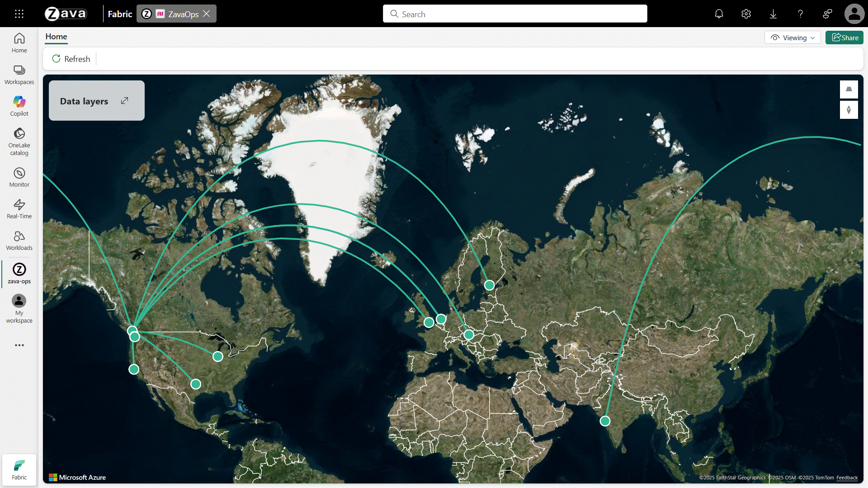Screen dimensions: 868x488
Task: Click the Share button
Action: tap(844, 38)
